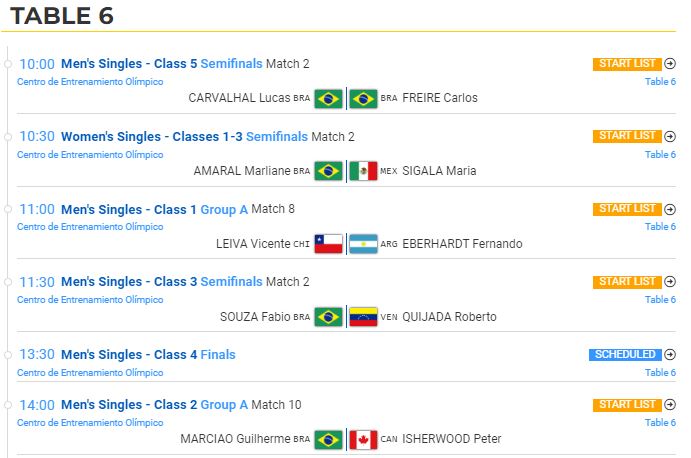Open Centro de Entrenamiento Olímpico under 10:00
The height and width of the screenshot is (458, 691).
click(x=90, y=82)
